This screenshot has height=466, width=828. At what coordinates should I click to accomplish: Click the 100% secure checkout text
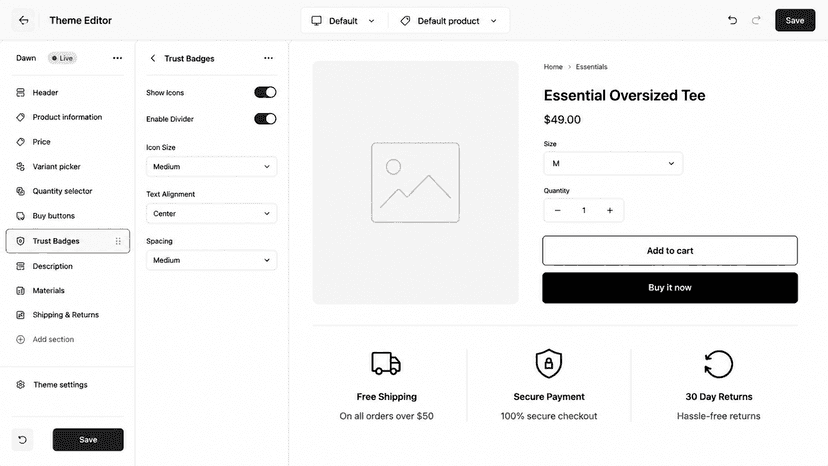click(x=549, y=416)
